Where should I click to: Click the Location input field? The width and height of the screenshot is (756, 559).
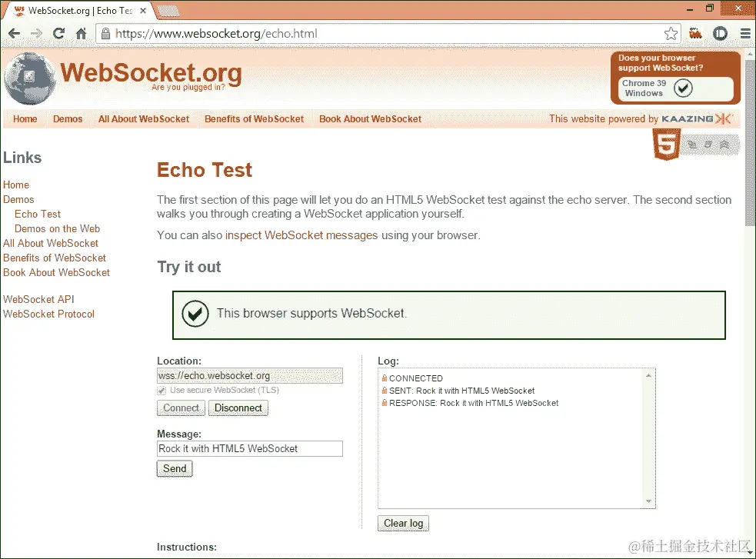[250, 375]
